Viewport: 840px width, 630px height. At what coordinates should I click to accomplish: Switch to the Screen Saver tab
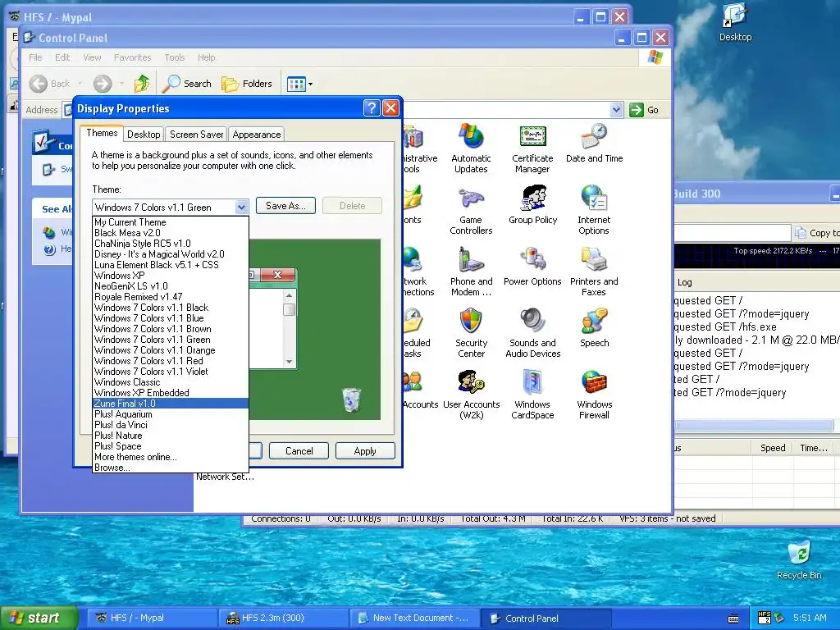197,135
